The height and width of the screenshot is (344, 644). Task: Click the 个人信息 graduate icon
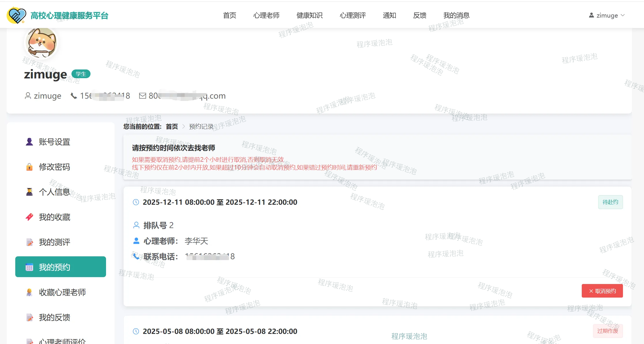pos(29,192)
